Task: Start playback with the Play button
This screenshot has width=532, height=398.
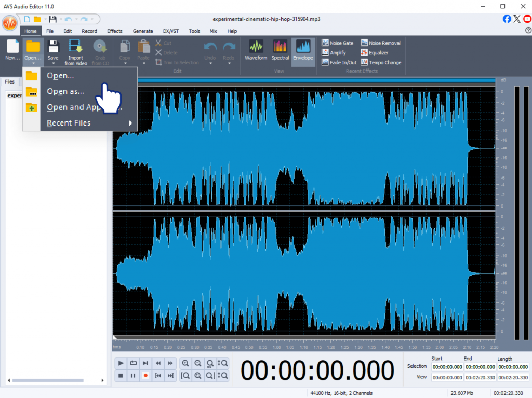Action: pos(121,363)
